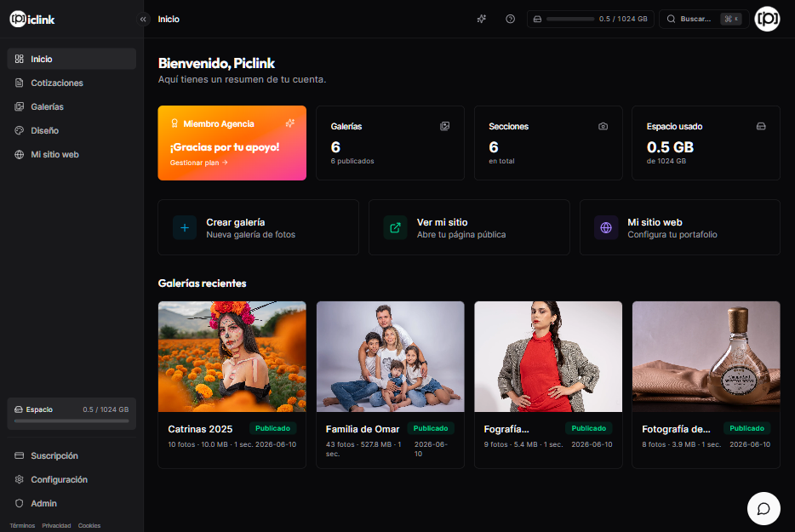The image size is (795, 532).
Task: Click the search magnifier icon
Action: 671,19
